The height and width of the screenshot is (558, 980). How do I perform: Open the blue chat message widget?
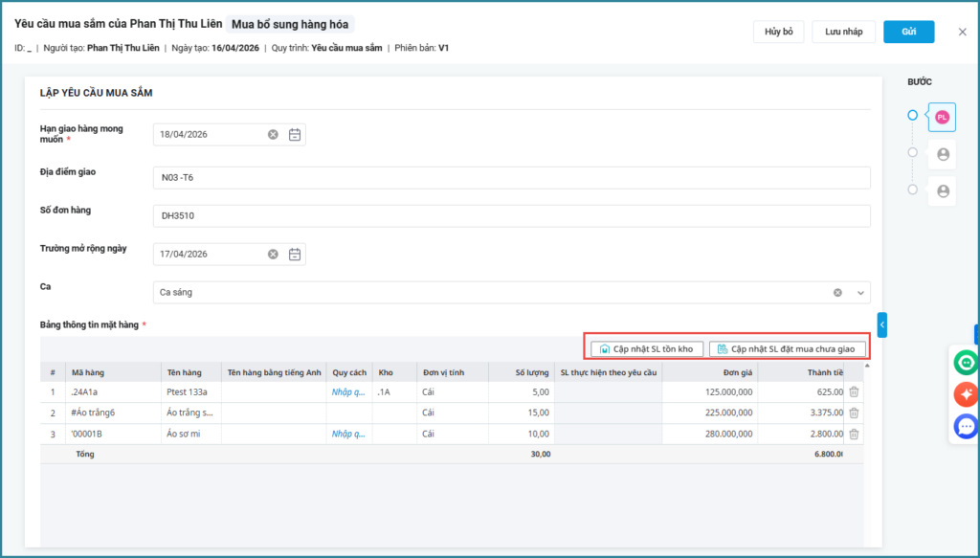(x=966, y=426)
